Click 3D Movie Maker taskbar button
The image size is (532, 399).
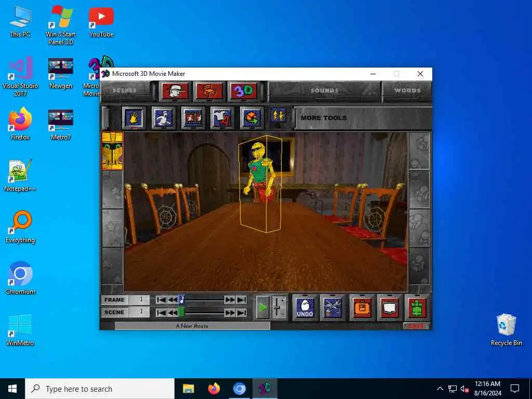point(264,389)
